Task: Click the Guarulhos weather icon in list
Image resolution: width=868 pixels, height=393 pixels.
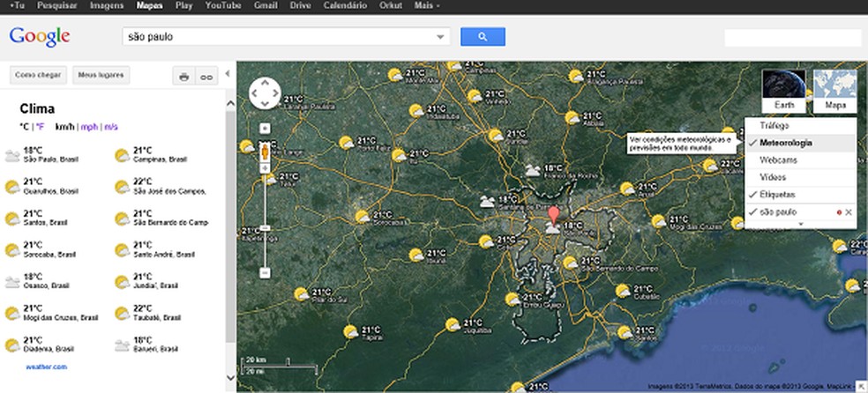Action: 12,187
